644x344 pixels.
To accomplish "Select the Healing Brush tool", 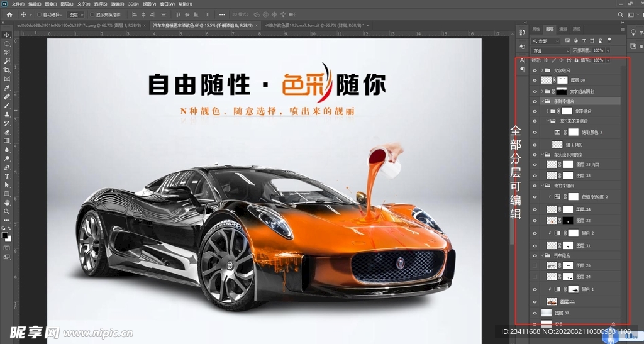I will pos(6,96).
